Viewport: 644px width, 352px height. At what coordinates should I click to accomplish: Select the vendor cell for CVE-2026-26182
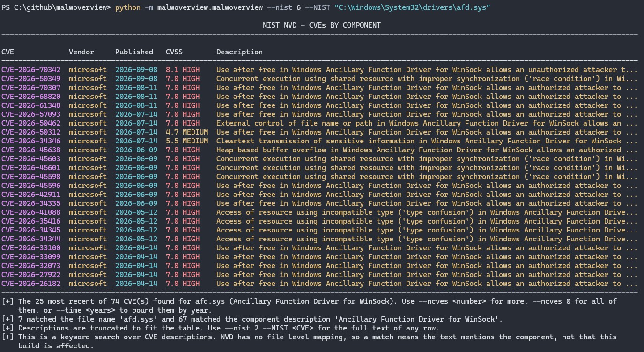pos(88,284)
